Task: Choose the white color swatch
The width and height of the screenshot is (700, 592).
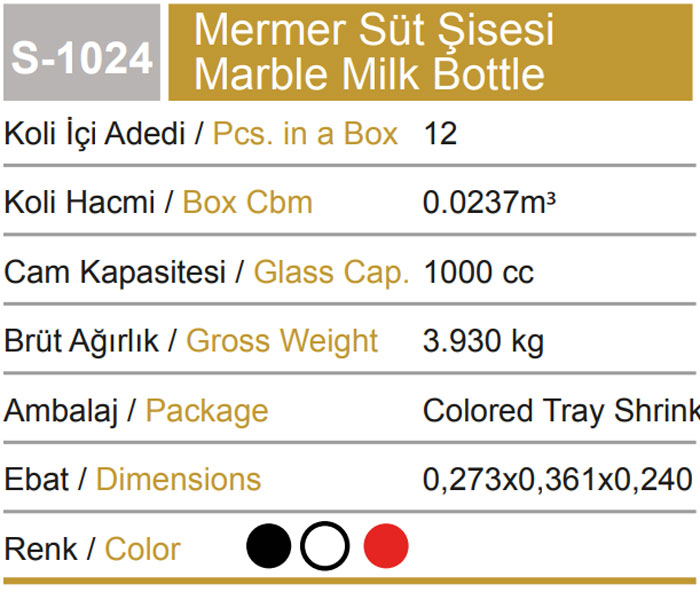Action: tap(325, 548)
